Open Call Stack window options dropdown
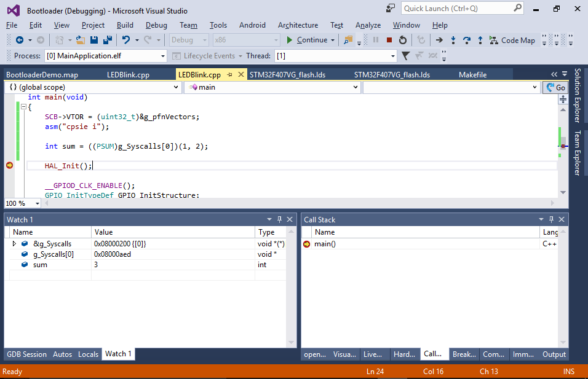 click(541, 219)
